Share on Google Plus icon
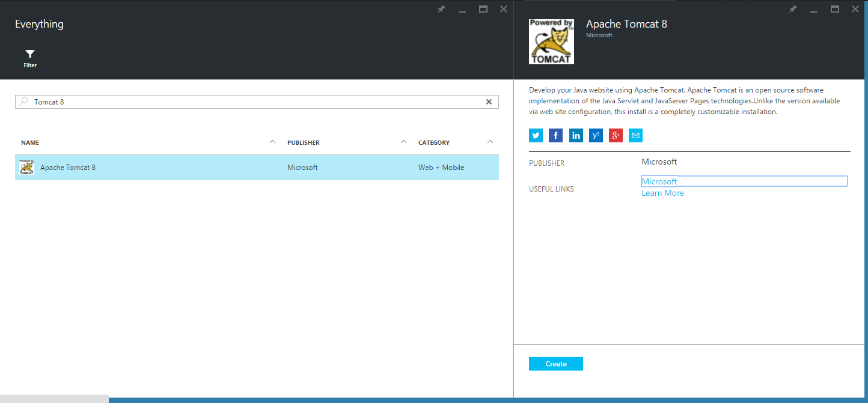The height and width of the screenshot is (403, 868). pyautogui.click(x=616, y=136)
